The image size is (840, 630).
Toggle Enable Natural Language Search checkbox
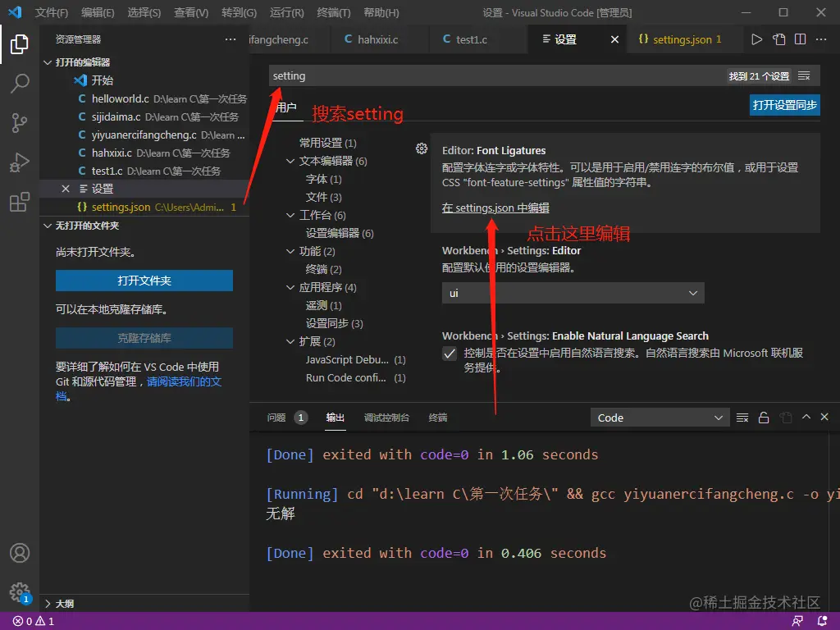tap(450, 354)
